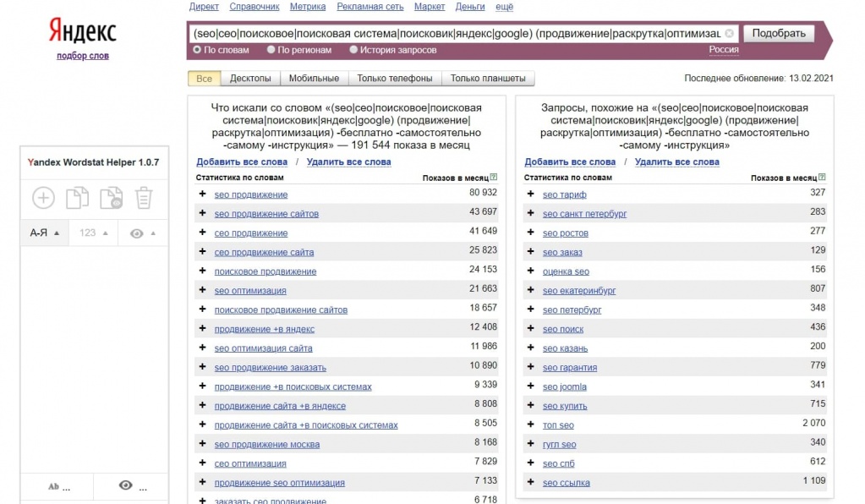Click the trash icon to clear Helper list
Viewport: 865px width, 504px height.
[x=144, y=198]
